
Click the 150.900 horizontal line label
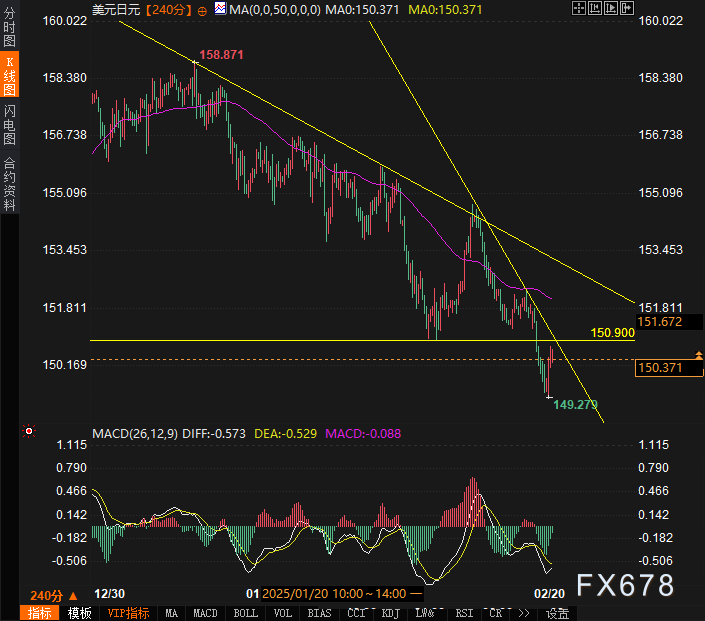tap(612, 332)
